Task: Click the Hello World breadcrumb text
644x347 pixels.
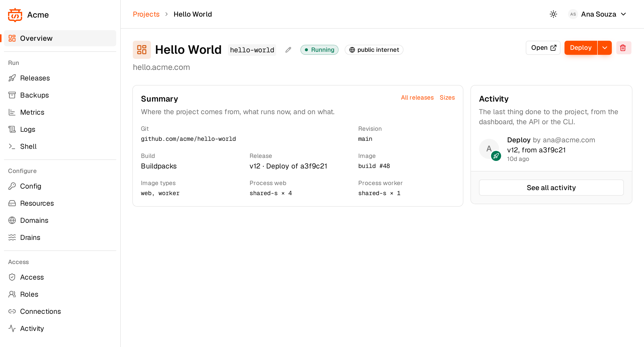Action: [x=193, y=14]
